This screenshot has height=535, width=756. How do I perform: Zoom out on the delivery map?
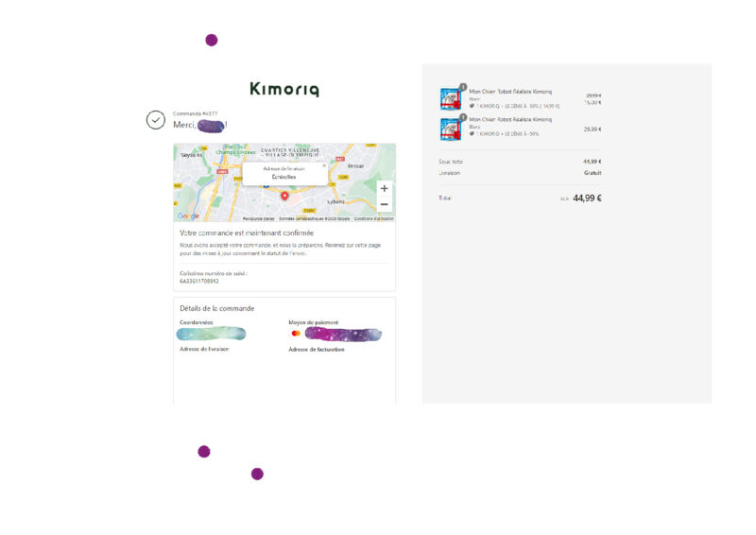[x=384, y=204]
